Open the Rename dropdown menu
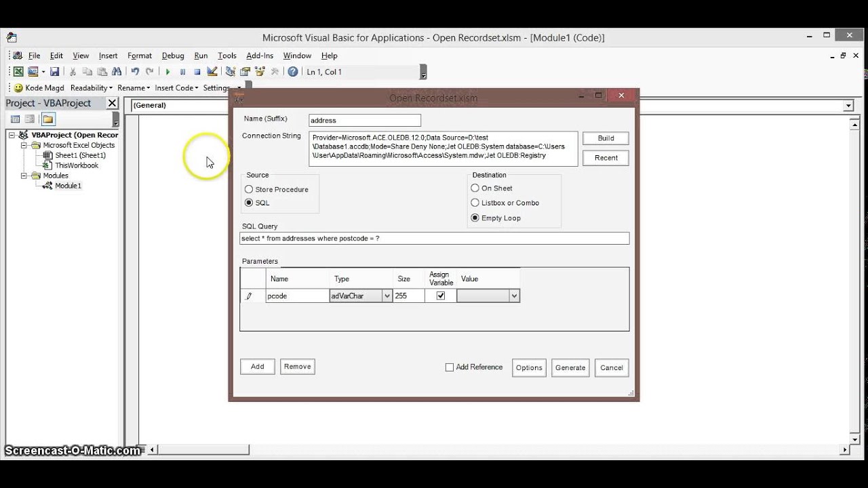This screenshot has height=488, width=868. point(134,88)
